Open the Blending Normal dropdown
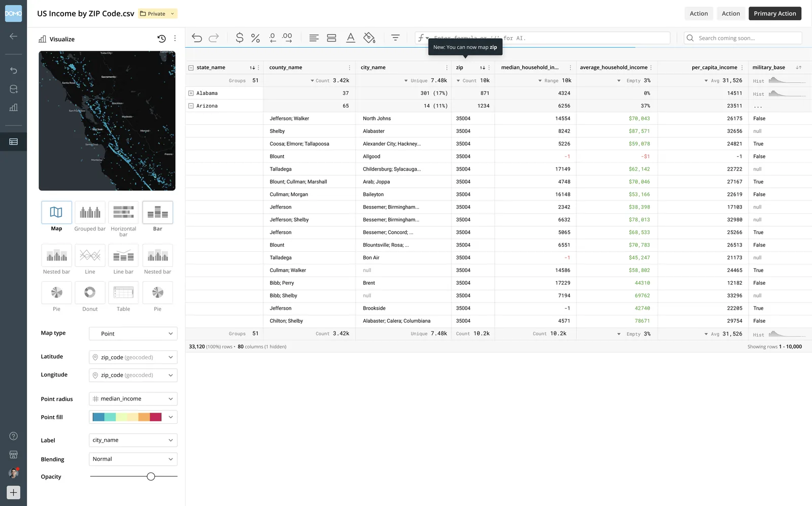 point(133,459)
